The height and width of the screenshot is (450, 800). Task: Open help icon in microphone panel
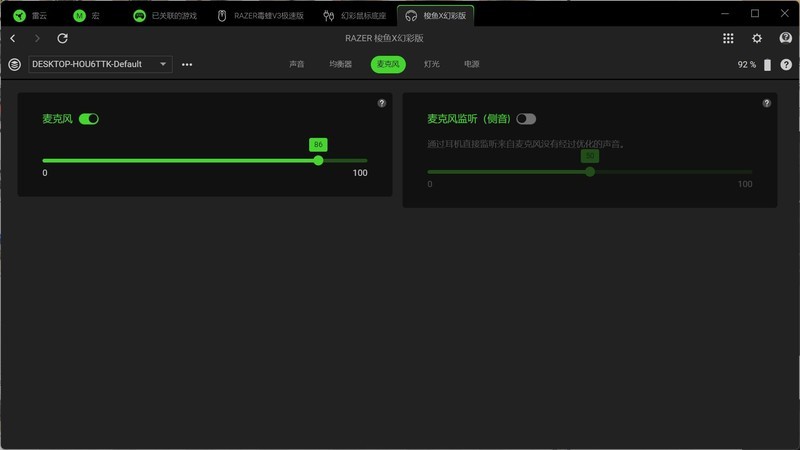[382, 103]
